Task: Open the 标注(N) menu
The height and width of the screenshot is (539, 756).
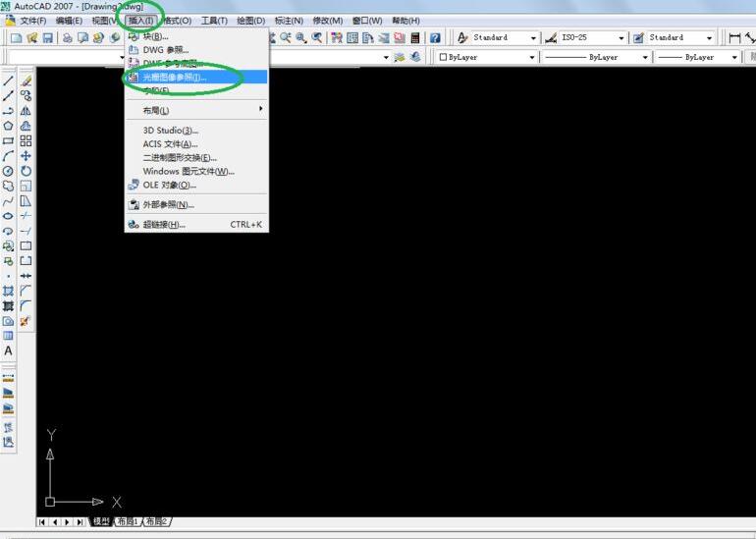Action: pyautogui.click(x=289, y=21)
